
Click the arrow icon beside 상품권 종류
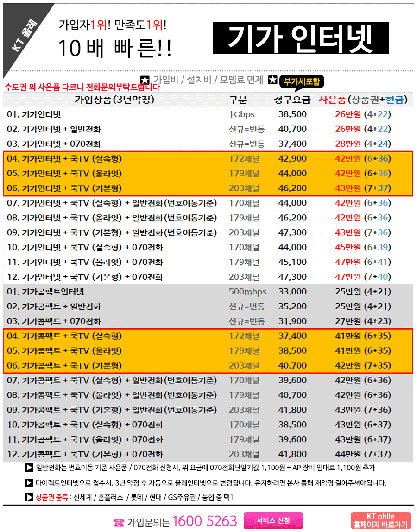tap(28, 497)
